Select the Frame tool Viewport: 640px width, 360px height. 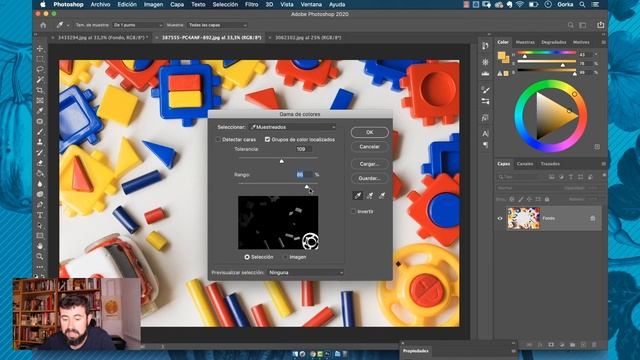(40, 100)
